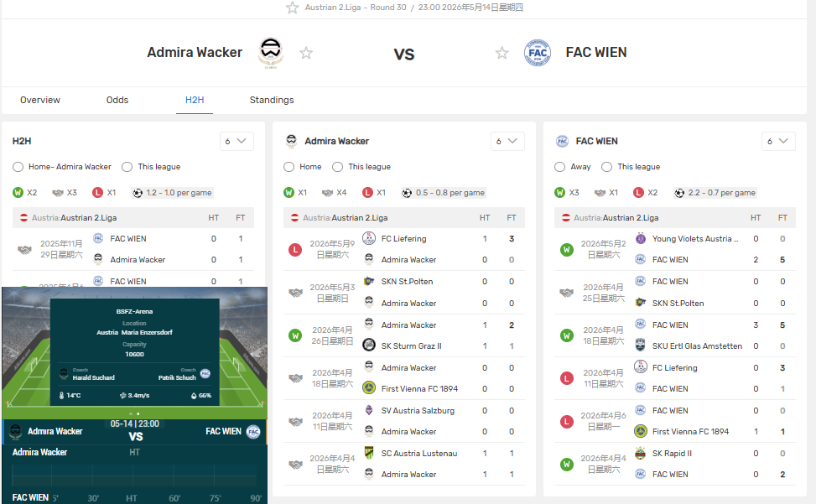Open Austrian 2.Liga - Round 30 breadcrumb
This screenshot has height=504, width=816.
coord(356,8)
